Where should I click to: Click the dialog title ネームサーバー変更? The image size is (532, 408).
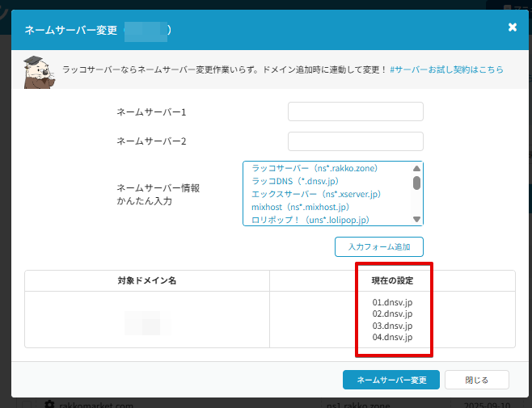pos(71,30)
